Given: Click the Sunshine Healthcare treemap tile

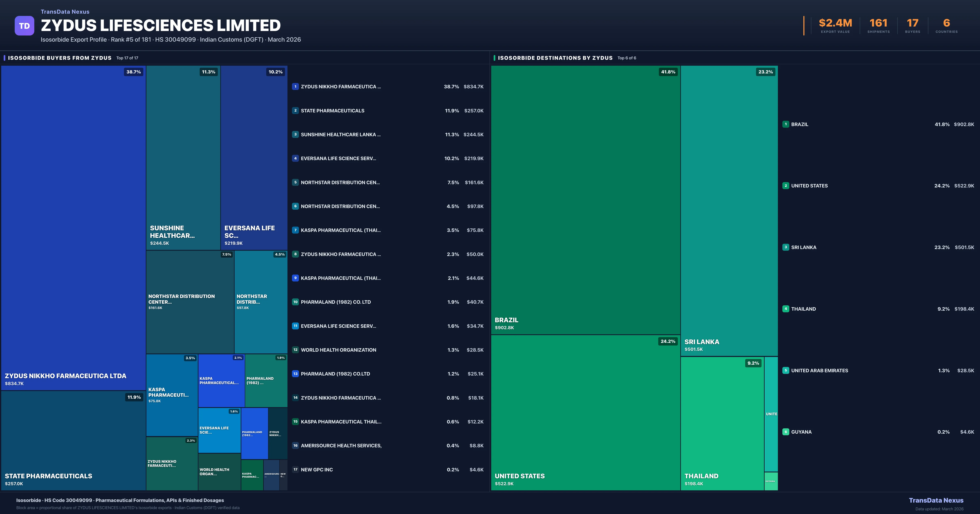Looking at the screenshot, I should pyautogui.click(x=183, y=158).
